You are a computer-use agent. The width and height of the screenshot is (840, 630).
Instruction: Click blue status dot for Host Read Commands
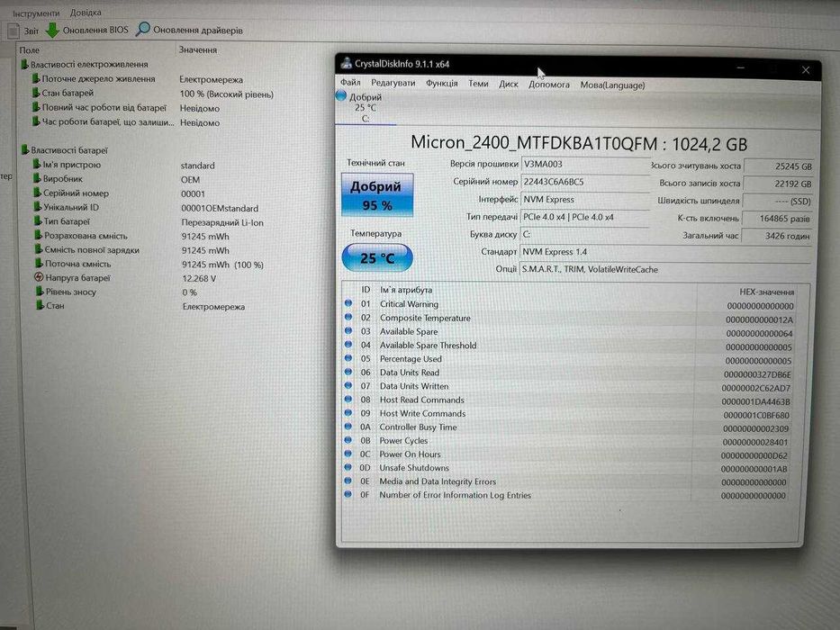pyautogui.click(x=348, y=399)
